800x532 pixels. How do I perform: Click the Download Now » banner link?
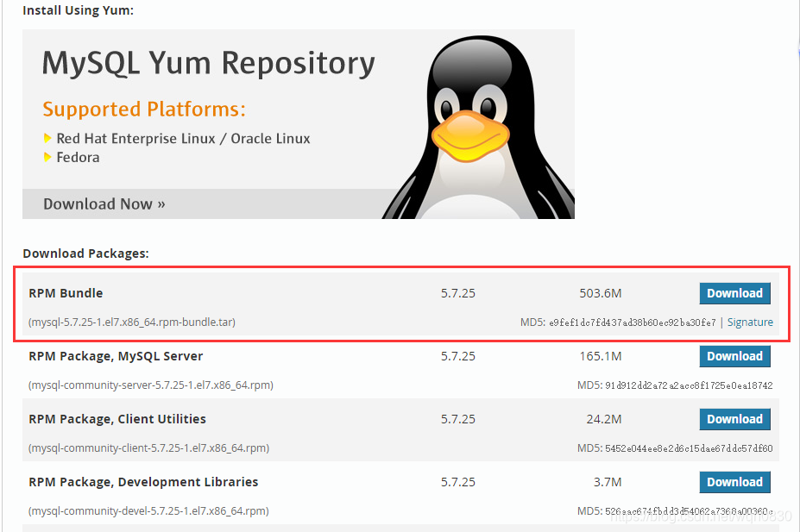click(x=104, y=203)
